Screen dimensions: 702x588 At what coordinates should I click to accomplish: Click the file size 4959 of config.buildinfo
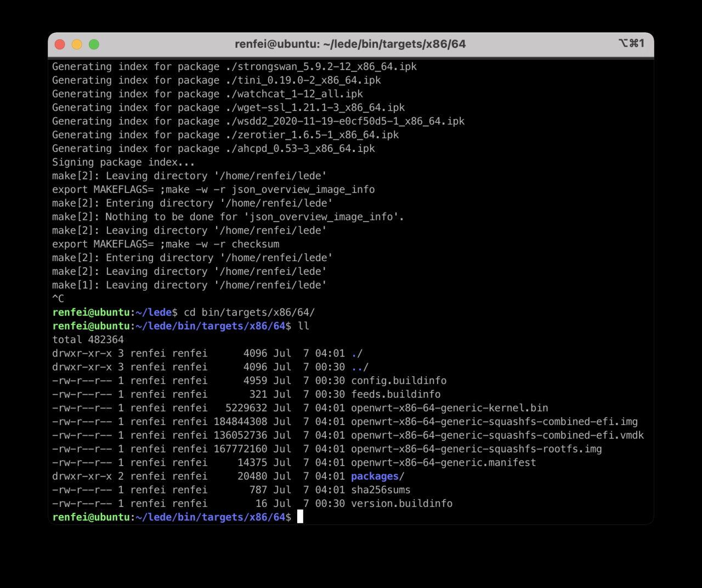(x=255, y=381)
